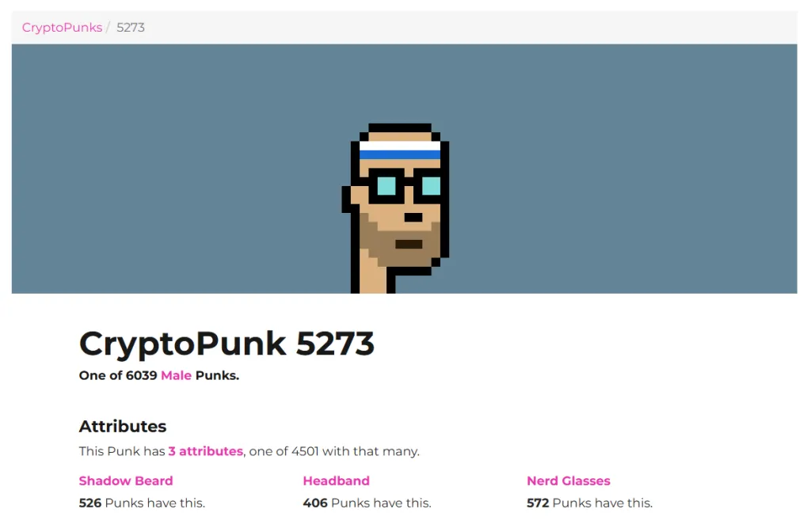Click the 5273 breadcrumb item
This screenshot has width=811, height=532.
[131, 28]
